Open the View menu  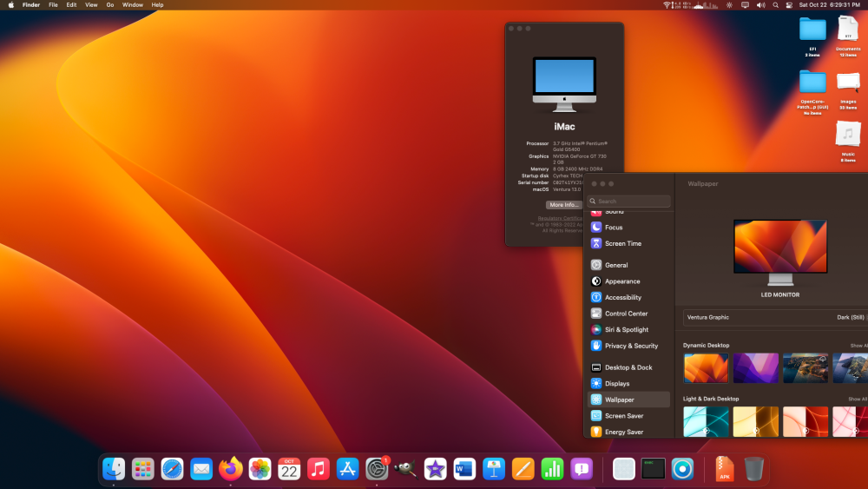(91, 5)
